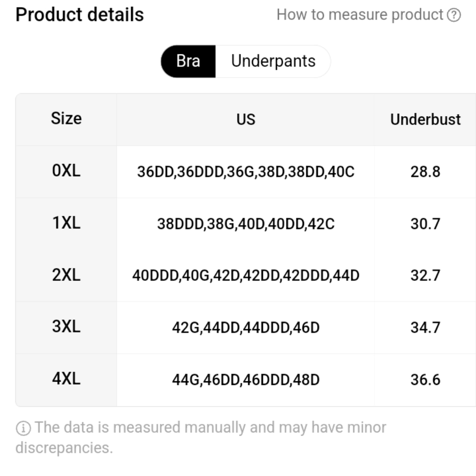The width and height of the screenshot is (476, 476).
Task: Click the info icon beside the disclaimer
Action: coord(23,428)
